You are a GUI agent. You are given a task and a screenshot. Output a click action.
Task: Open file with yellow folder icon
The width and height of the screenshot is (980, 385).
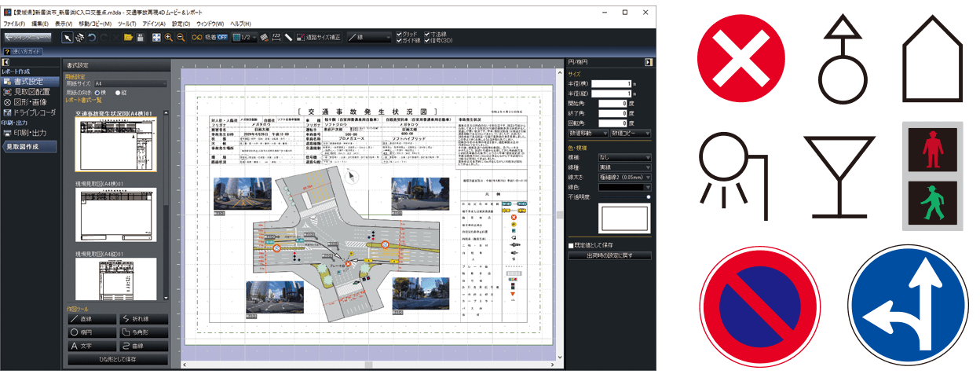tap(128, 37)
